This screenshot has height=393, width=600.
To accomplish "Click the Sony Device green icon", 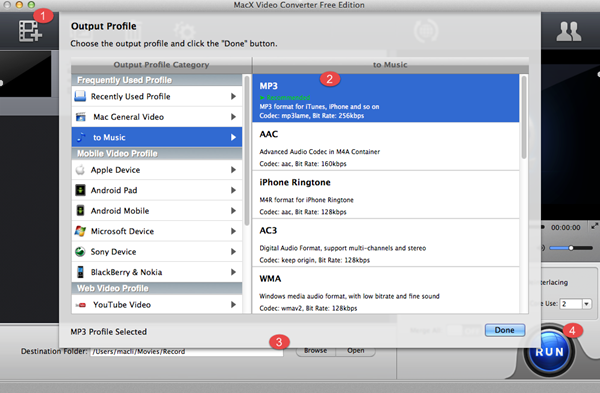I will coord(80,251).
